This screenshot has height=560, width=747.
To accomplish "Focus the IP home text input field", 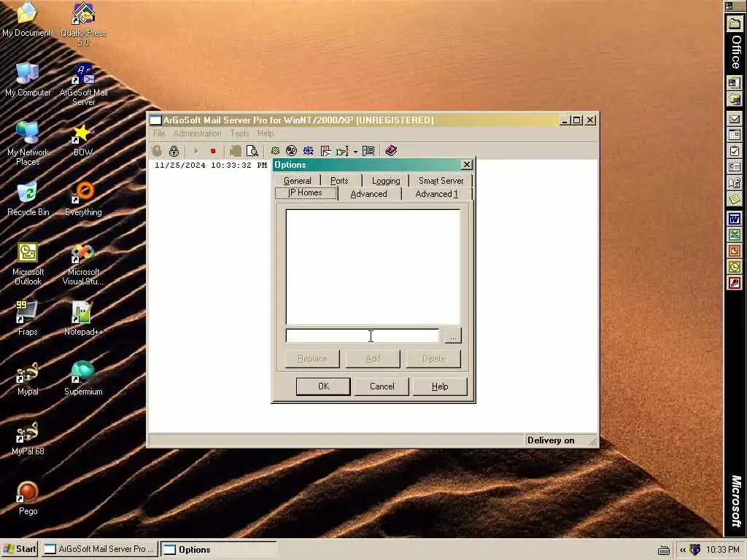I will coord(363,335).
